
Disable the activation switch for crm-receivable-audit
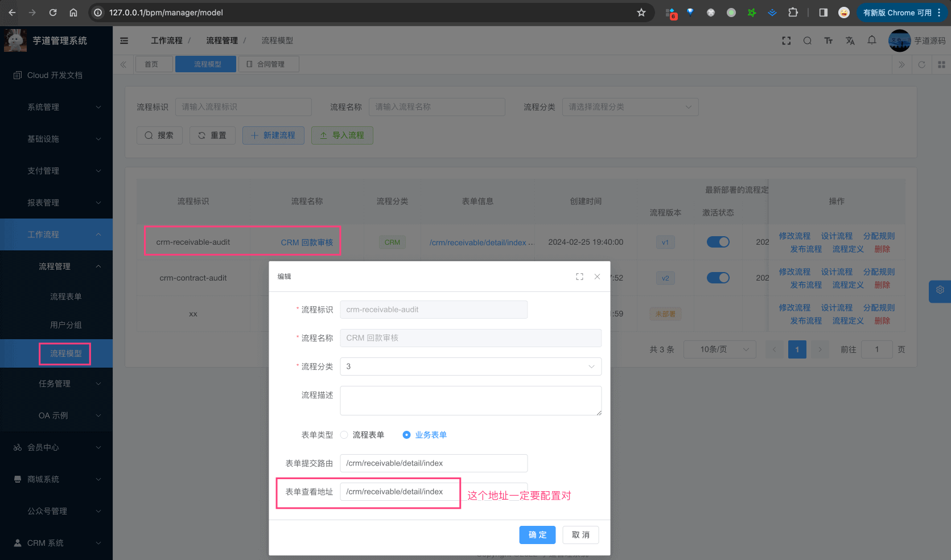point(718,242)
